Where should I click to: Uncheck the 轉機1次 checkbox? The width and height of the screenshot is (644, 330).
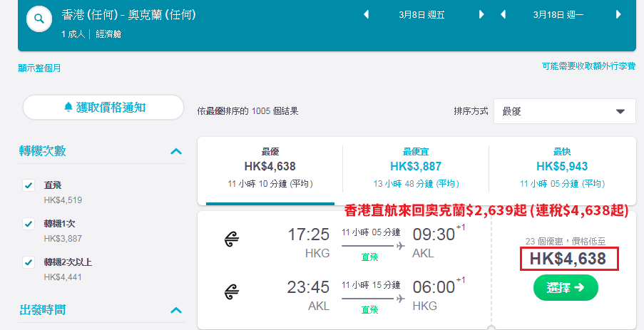click(x=29, y=224)
